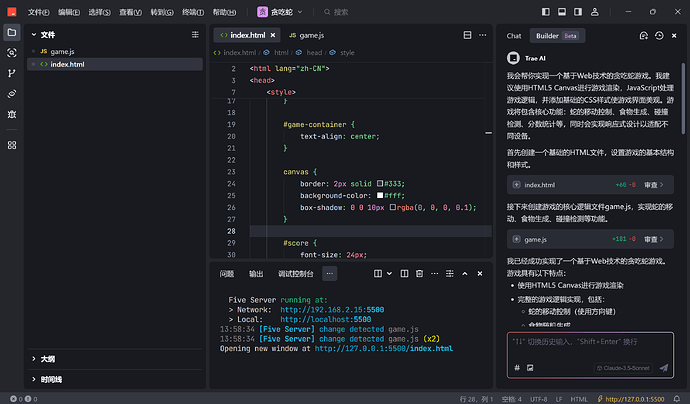Open the 选择 menu

[x=99, y=12]
